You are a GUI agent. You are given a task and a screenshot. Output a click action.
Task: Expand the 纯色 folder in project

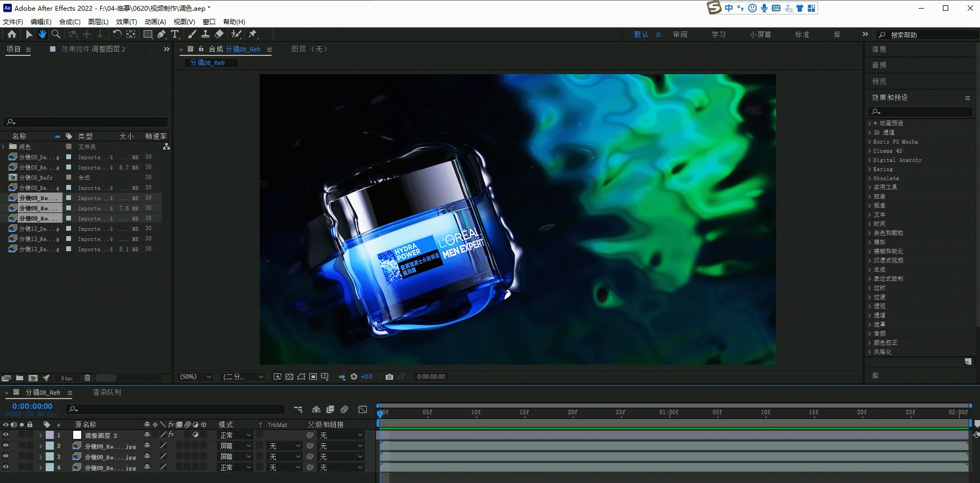[x=3, y=146]
